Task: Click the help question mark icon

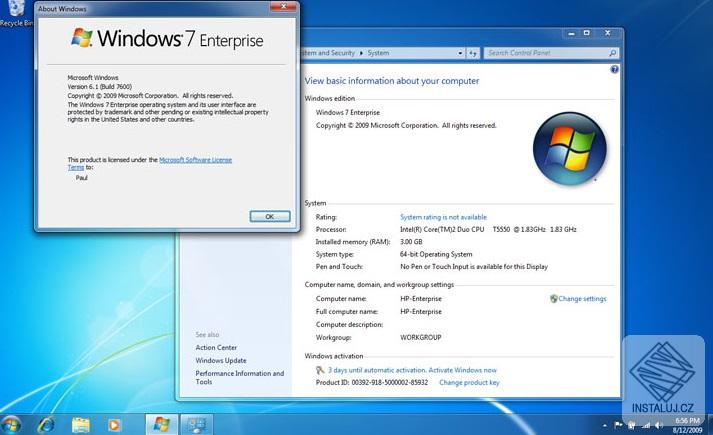Action: 614,70
